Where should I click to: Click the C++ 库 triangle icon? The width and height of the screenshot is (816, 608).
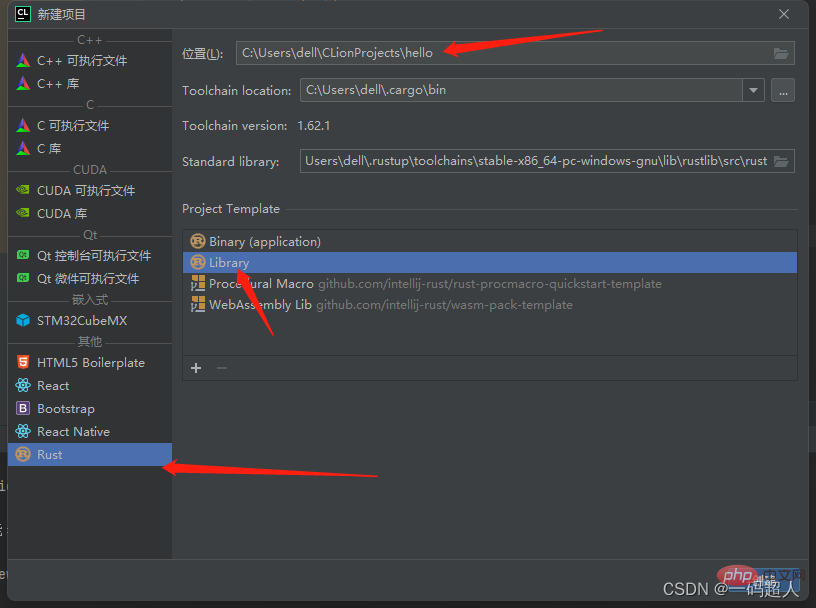[23, 83]
